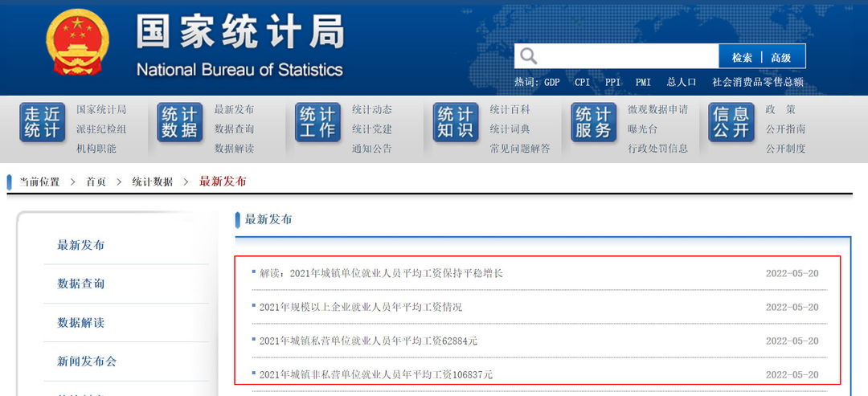Open the 常见问题解答 link

(x=520, y=148)
